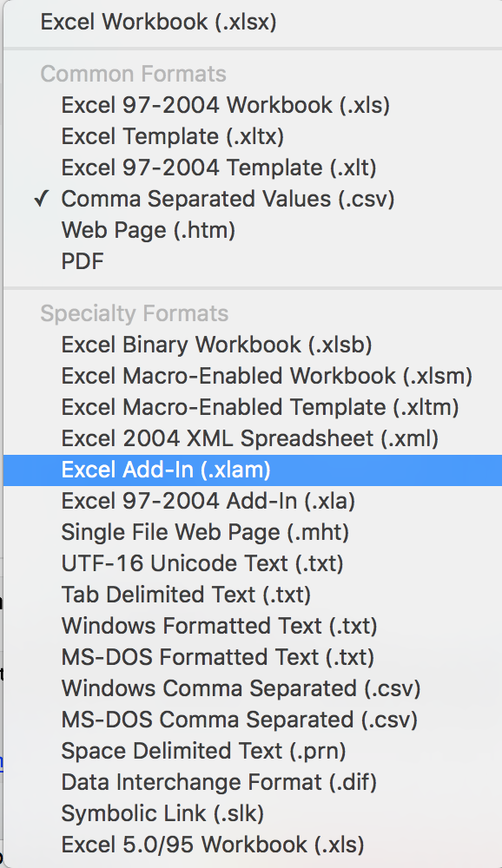
Task: Pick Excel Macro-Enabled Template (.xltm)
Action: (x=253, y=407)
